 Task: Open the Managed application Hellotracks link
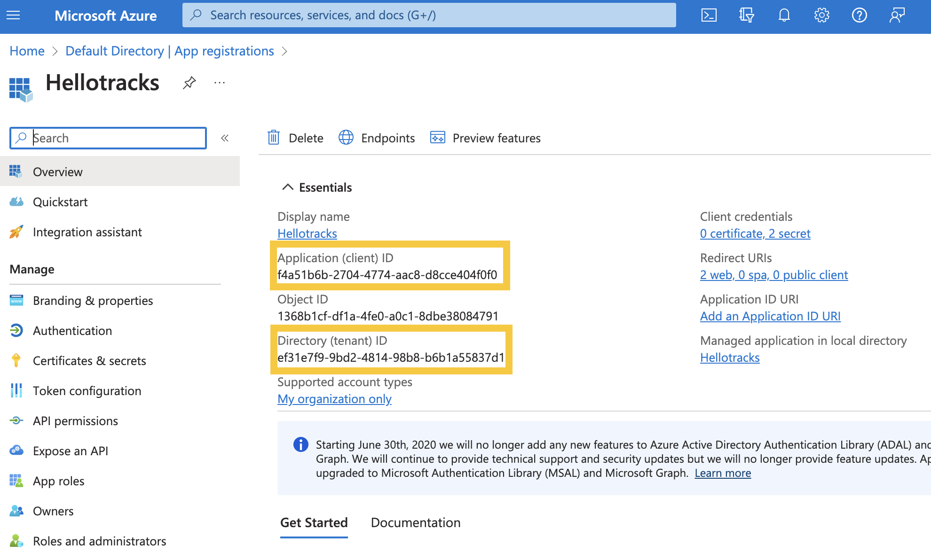(730, 358)
